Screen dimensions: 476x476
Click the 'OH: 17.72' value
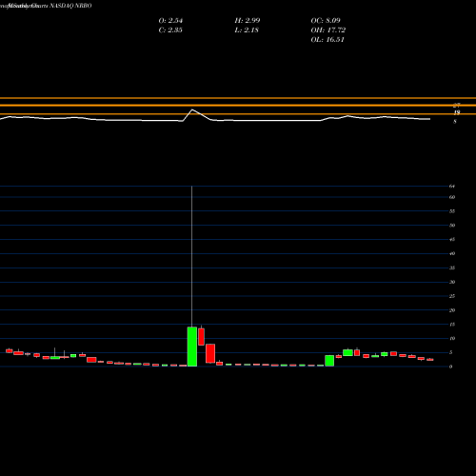pos(328,30)
